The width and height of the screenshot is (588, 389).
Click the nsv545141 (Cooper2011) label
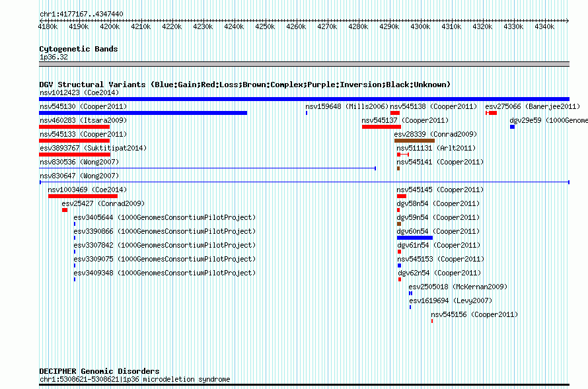[440, 162]
